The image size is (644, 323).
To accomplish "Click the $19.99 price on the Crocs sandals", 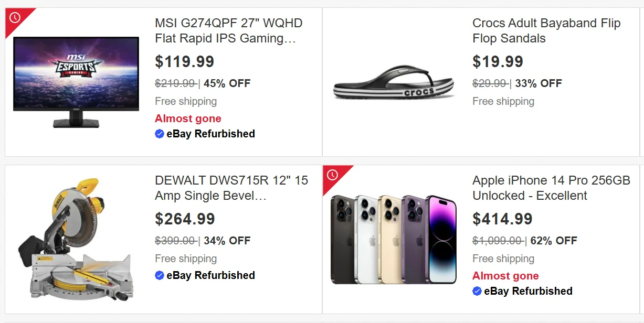I will coord(498,61).
